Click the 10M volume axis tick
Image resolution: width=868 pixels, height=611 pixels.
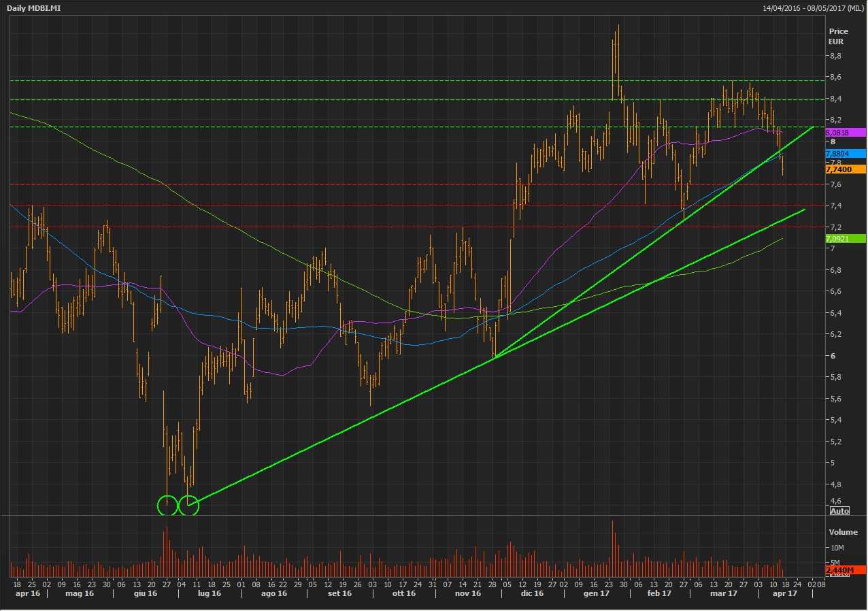(837, 547)
